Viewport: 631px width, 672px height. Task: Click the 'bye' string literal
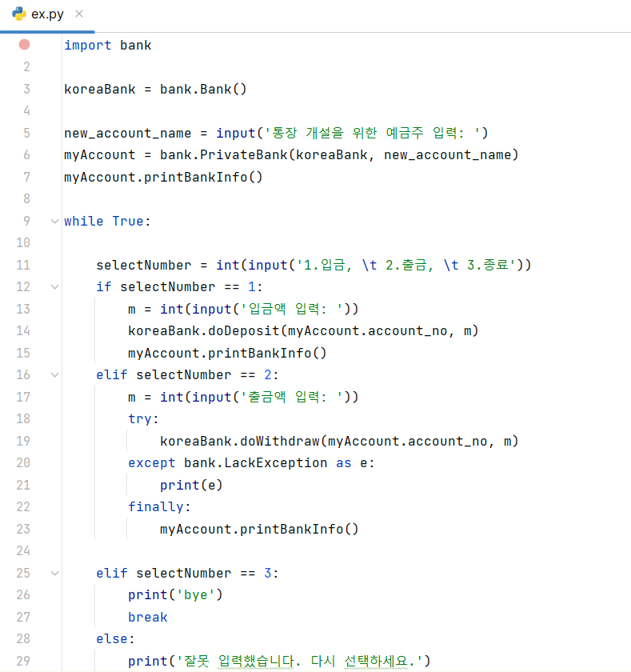pos(195,595)
